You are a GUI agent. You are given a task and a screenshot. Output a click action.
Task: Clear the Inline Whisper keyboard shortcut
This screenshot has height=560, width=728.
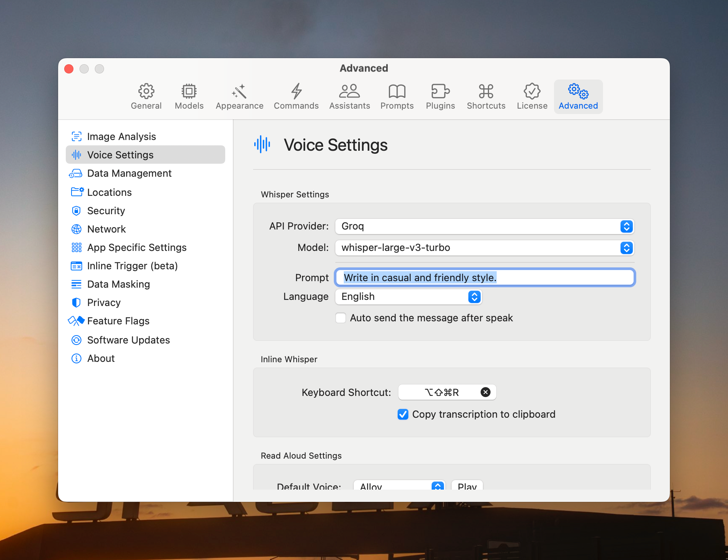[x=485, y=392]
